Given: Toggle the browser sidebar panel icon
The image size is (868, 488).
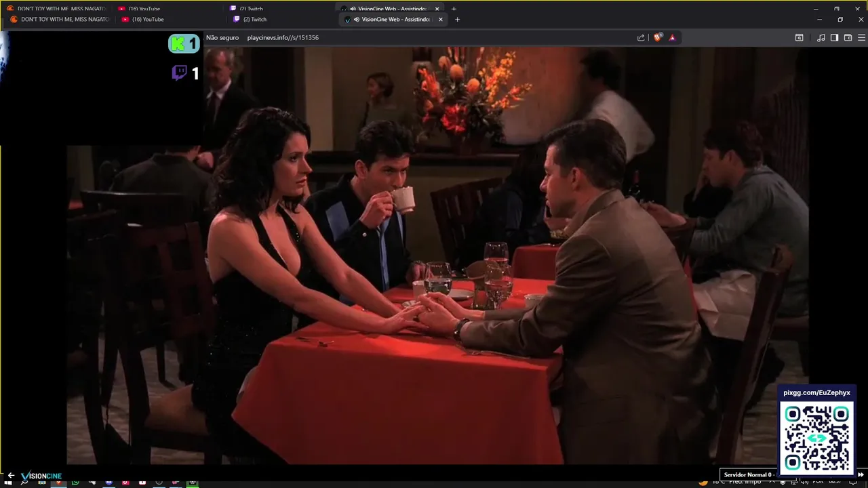Looking at the screenshot, I should 835,38.
